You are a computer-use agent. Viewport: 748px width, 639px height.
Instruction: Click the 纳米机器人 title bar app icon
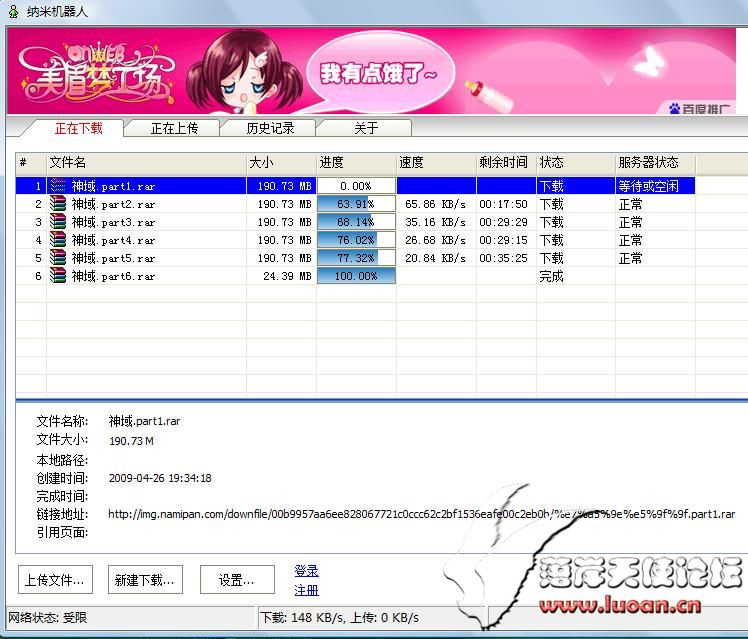pyautogui.click(x=13, y=11)
